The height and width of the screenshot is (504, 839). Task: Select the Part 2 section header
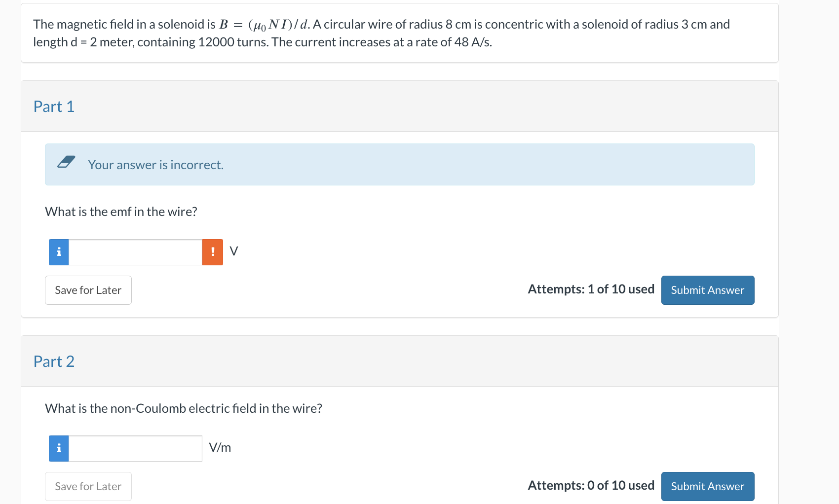tap(54, 361)
